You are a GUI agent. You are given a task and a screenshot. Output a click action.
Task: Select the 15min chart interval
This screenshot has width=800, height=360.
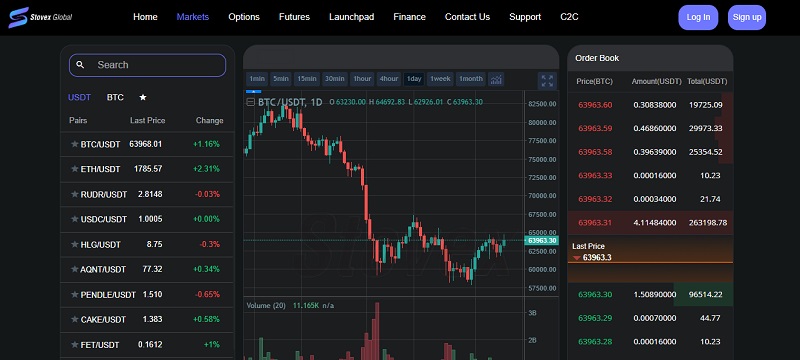tap(307, 79)
